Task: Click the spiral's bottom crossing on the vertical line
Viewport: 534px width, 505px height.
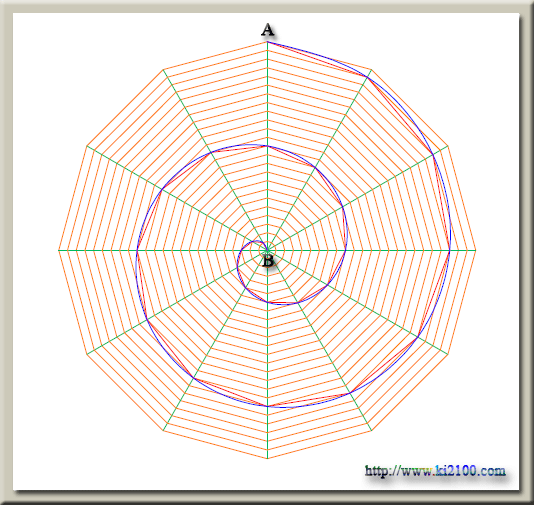Action: pyautogui.click(x=267, y=406)
